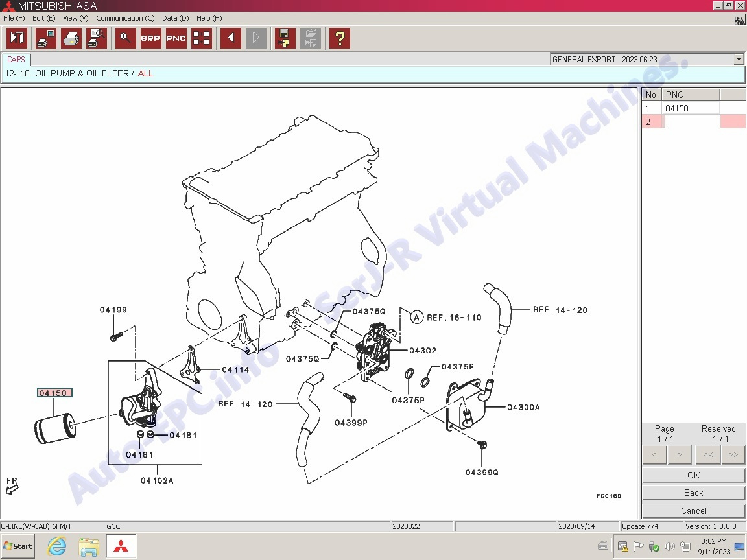Click the exit door toolbar icon
Image resolution: width=747 pixels, height=560 pixels.
(x=17, y=38)
